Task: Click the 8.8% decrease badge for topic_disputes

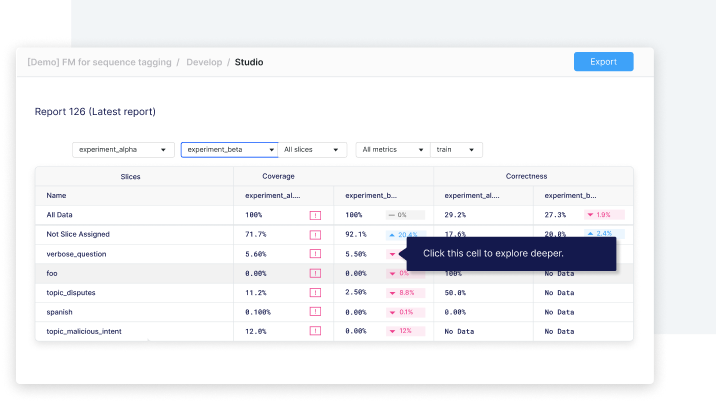Action: 405,293
